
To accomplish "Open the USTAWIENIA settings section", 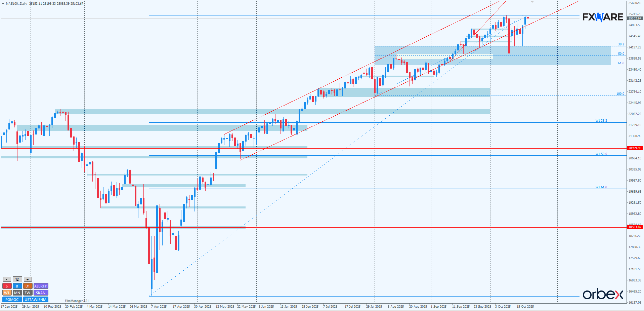I will pos(36,300).
